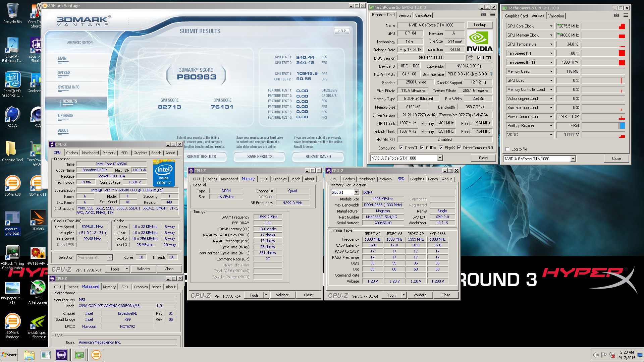Launch 3DMark03 desktop icon
The image size is (644, 362).
[12, 186]
